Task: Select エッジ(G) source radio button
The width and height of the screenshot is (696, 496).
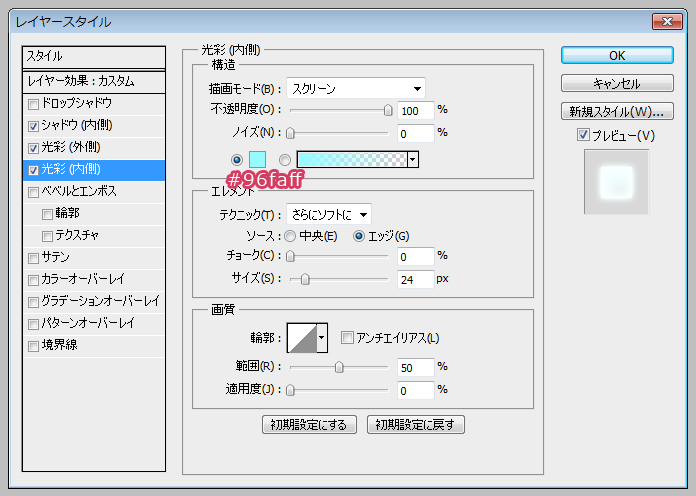Action: (359, 236)
